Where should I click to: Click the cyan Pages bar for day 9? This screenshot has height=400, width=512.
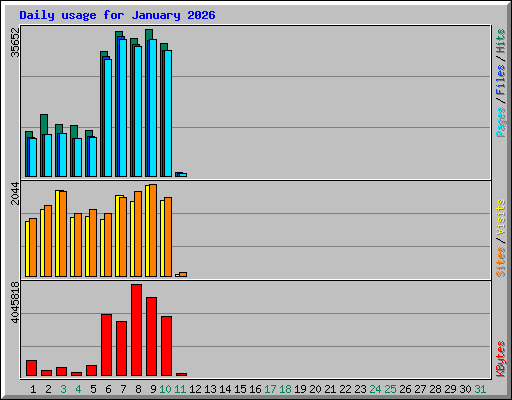153,108
